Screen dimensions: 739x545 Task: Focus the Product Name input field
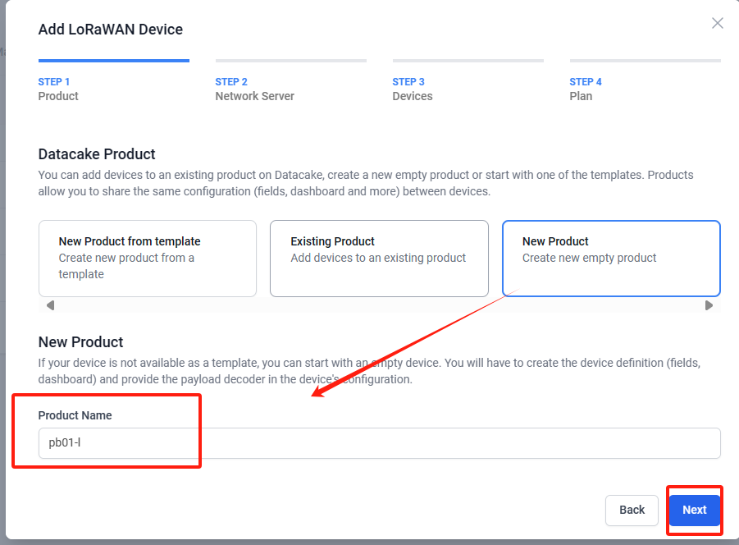tap(379, 443)
